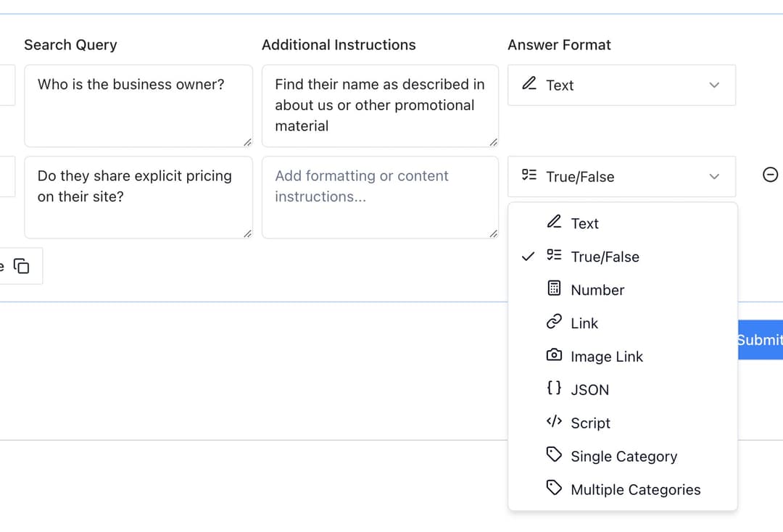Click the minus circle to remove pricing question
The image size is (783, 532).
771,175
